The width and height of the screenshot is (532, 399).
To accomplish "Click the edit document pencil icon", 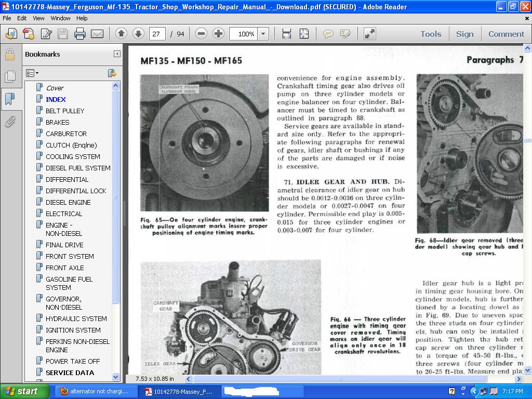I will pos(46,34).
